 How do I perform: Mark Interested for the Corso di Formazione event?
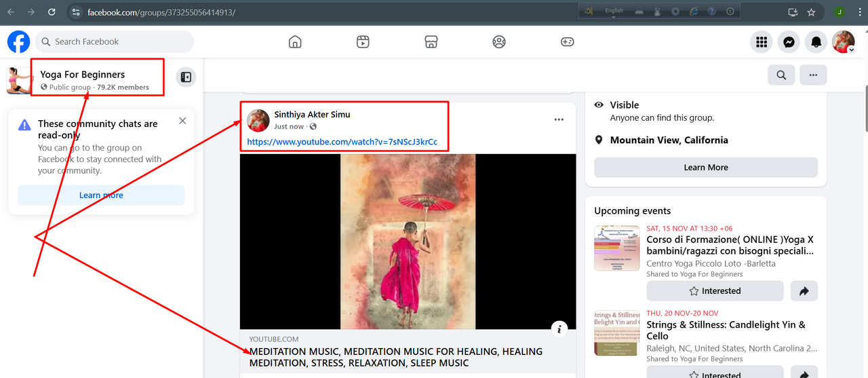click(715, 290)
